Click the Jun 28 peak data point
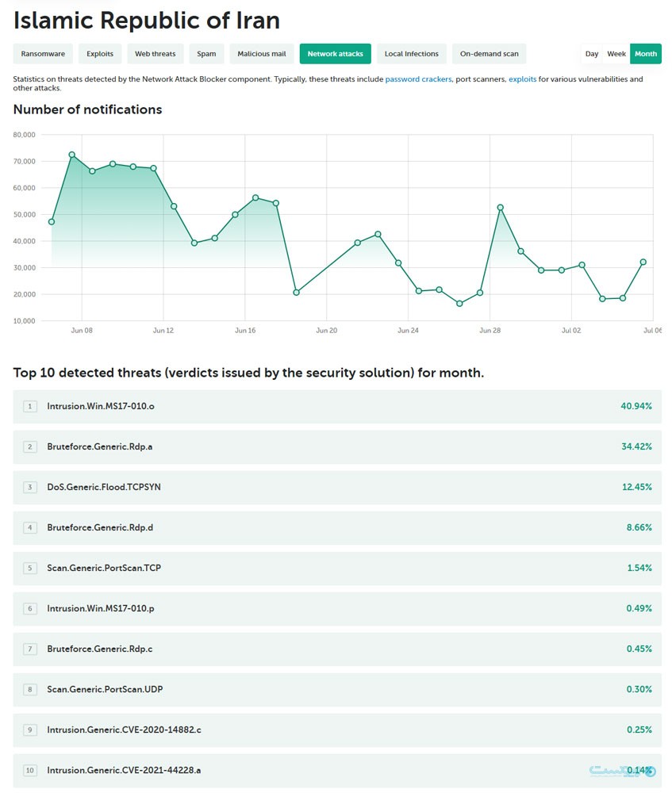The height and width of the screenshot is (793, 672). 501,208
